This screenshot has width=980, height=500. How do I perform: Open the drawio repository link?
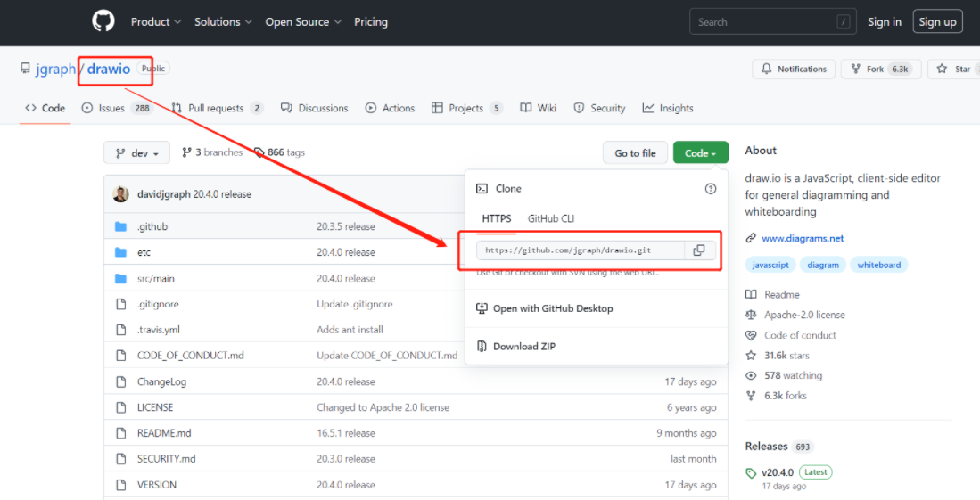(109, 69)
